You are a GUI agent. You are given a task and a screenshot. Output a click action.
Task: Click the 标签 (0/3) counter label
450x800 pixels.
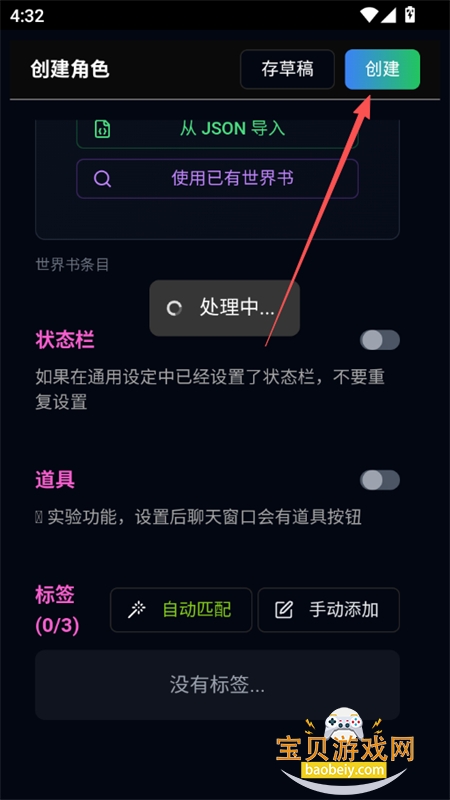pyautogui.click(x=57, y=610)
